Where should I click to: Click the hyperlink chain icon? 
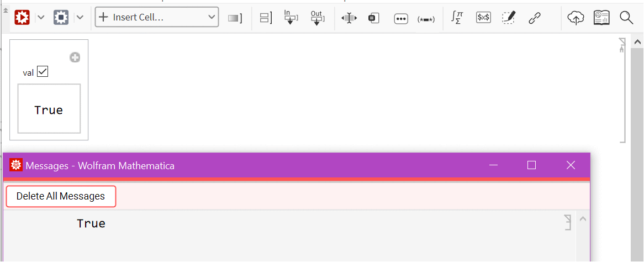pyautogui.click(x=534, y=17)
